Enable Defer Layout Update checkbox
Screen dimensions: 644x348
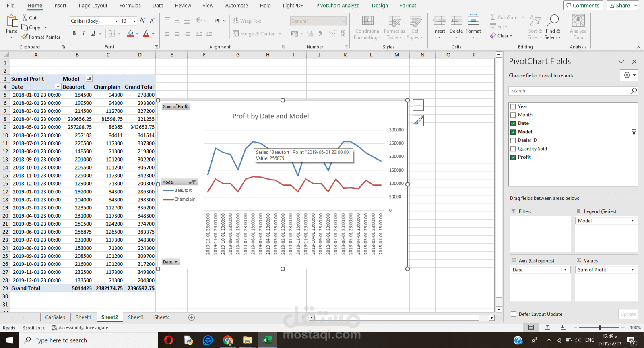[x=513, y=314]
